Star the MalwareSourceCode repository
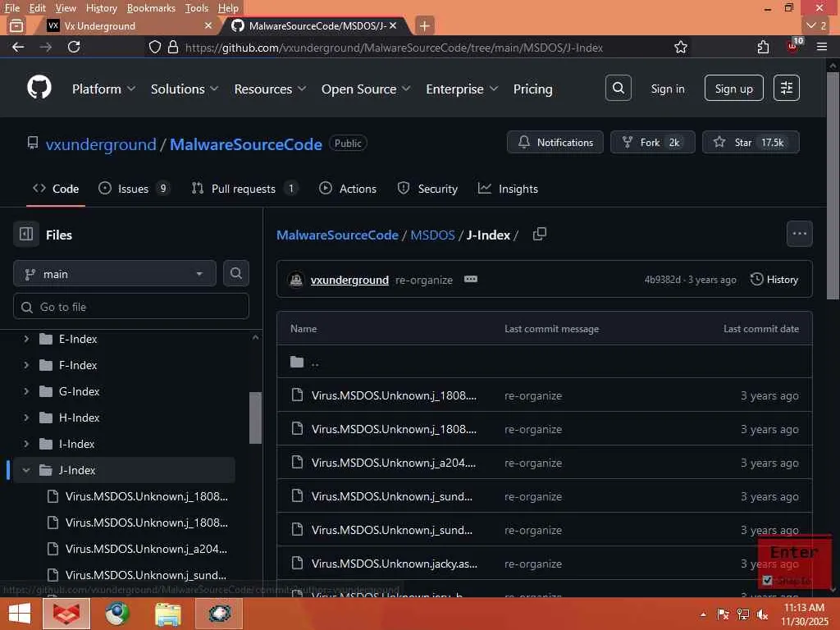The image size is (840, 630). [x=751, y=142]
